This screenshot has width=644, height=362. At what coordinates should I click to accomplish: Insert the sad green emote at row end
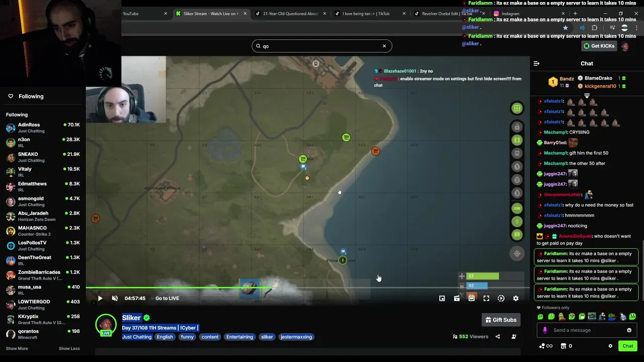[632, 317]
